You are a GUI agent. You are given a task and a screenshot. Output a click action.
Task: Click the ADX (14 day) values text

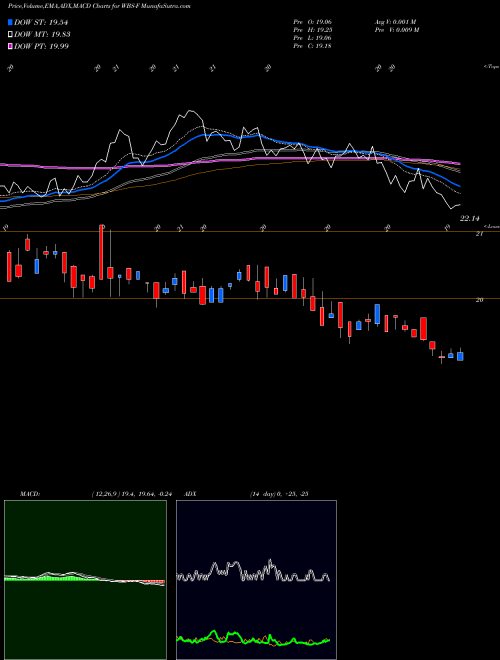[279, 494]
